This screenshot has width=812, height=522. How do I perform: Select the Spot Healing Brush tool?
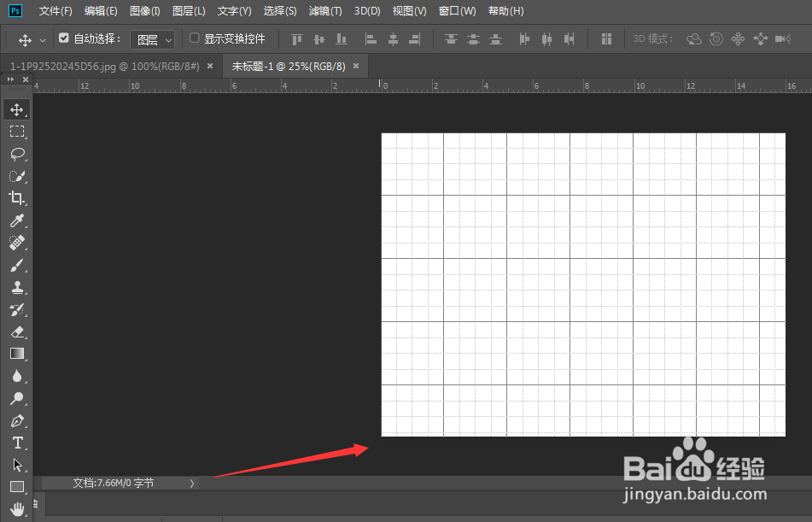16,243
